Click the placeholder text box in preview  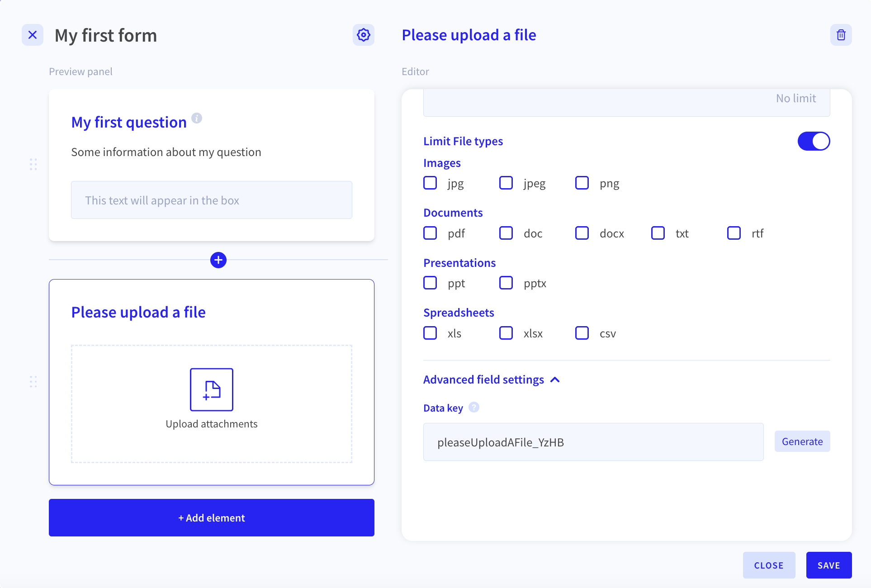(212, 200)
